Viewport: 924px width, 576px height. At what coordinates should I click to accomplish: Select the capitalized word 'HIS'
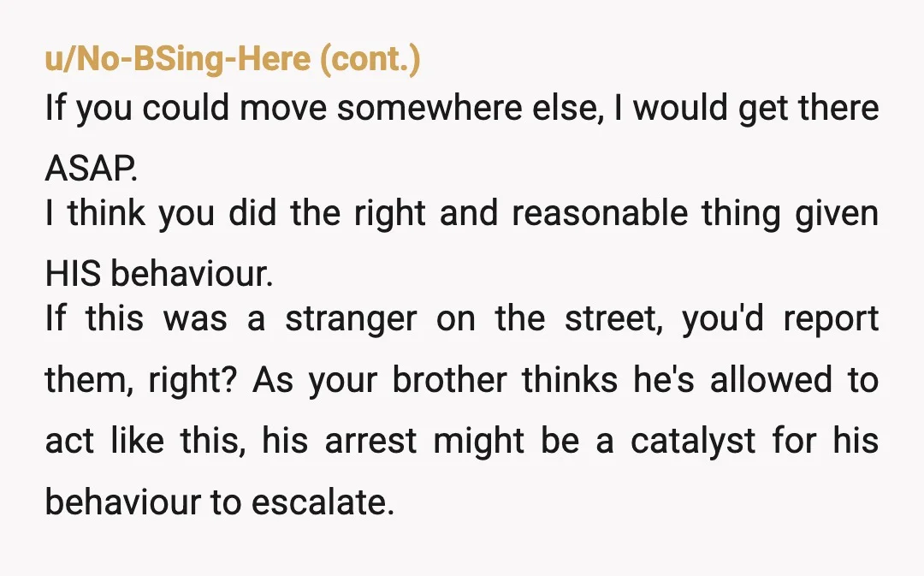click(x=73, y=274)
